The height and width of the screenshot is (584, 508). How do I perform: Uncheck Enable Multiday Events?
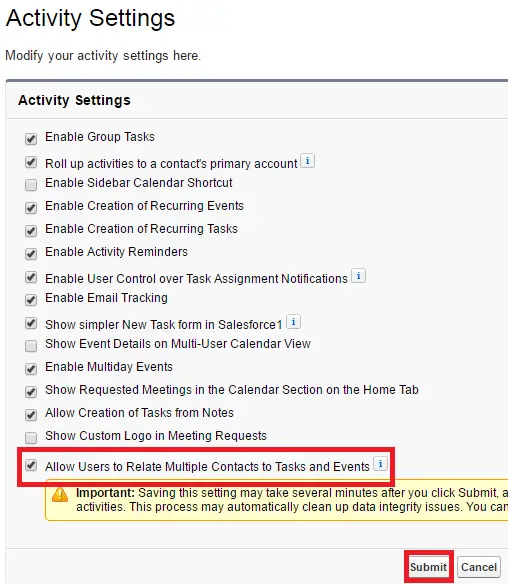coord(31,369)
